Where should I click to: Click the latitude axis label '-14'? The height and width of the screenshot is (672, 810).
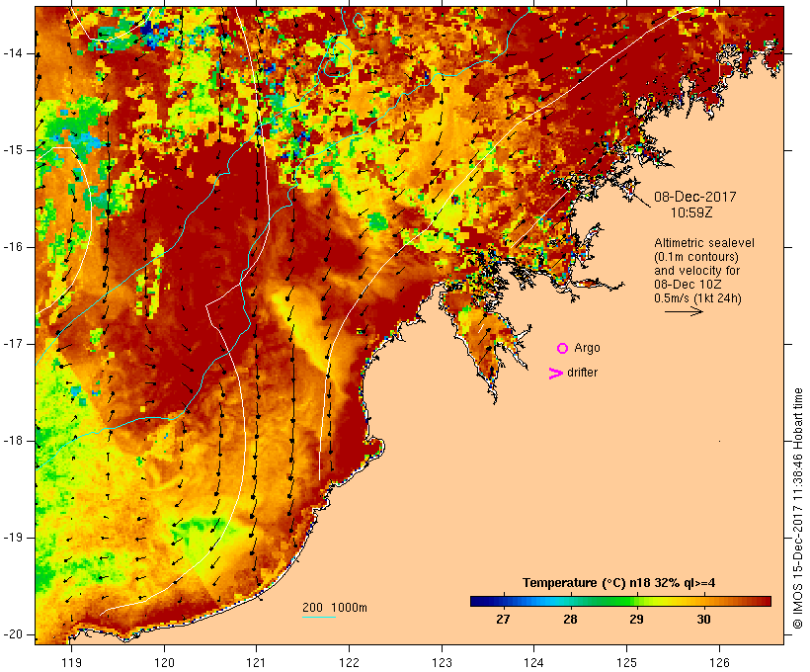pyautogui.click(x=13, y=53)
